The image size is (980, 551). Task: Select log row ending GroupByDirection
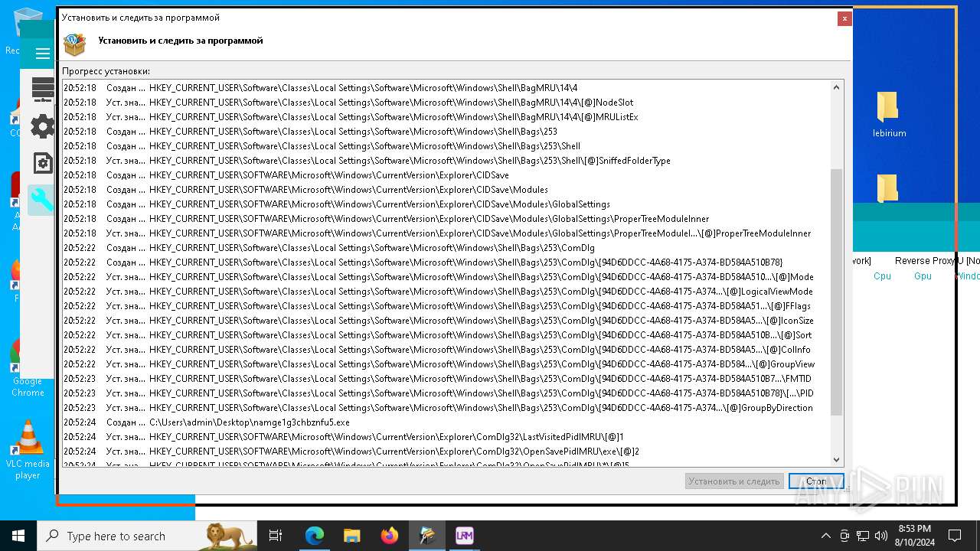click(446, 408)
